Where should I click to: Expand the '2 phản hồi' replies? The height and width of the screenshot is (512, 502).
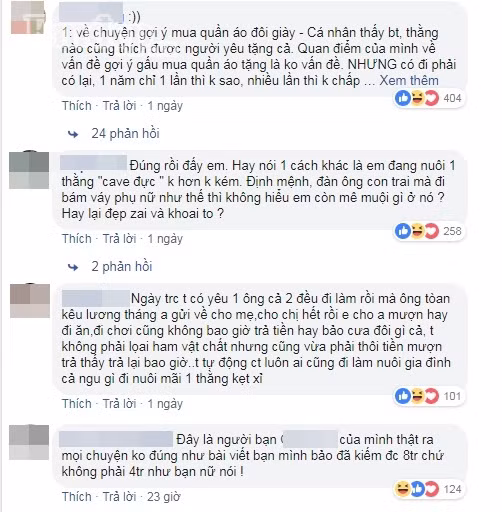[x=122, y=267]
